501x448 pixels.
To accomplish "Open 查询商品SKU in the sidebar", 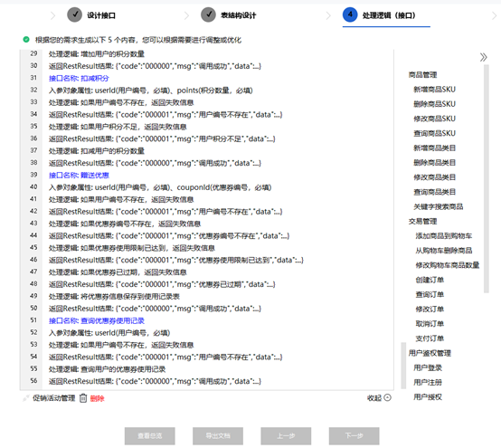I will coord(435,133).
